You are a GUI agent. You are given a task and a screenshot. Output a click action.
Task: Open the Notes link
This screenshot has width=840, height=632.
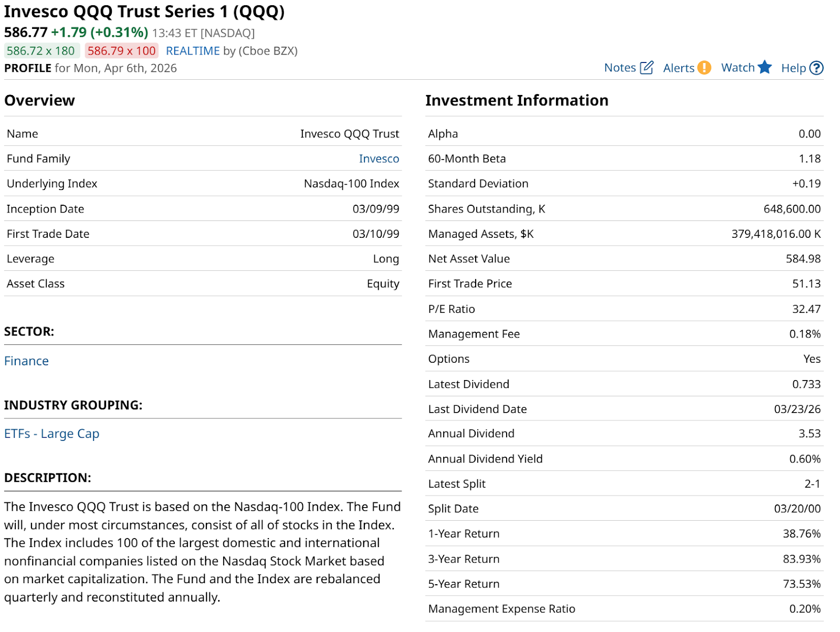click(620, 68)
